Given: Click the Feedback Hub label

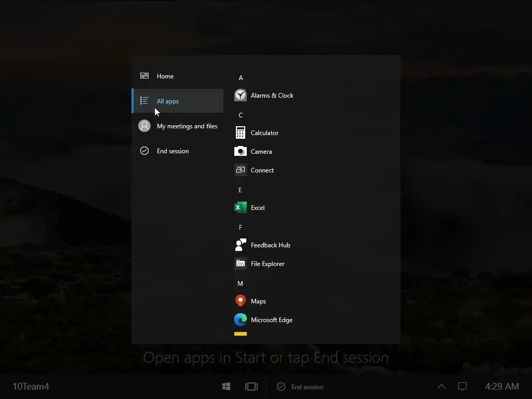Looking at the screenshot, I should (x=270, y=245).
